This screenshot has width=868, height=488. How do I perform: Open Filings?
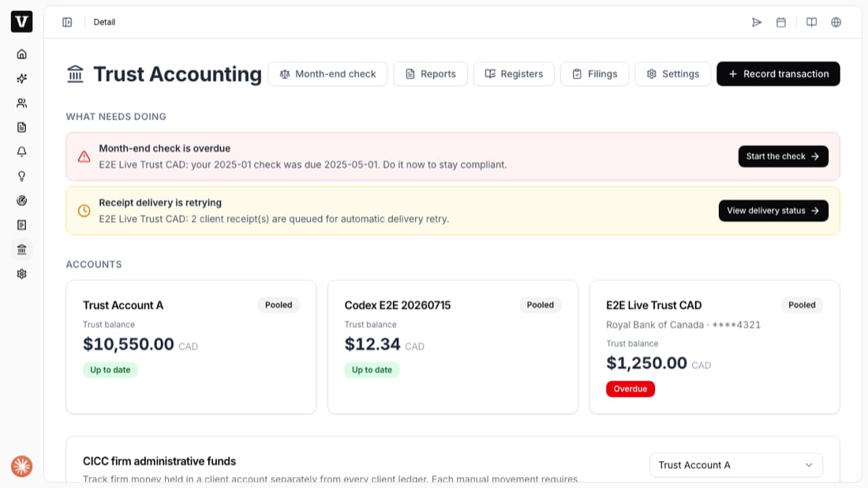(x=594, y=73)
